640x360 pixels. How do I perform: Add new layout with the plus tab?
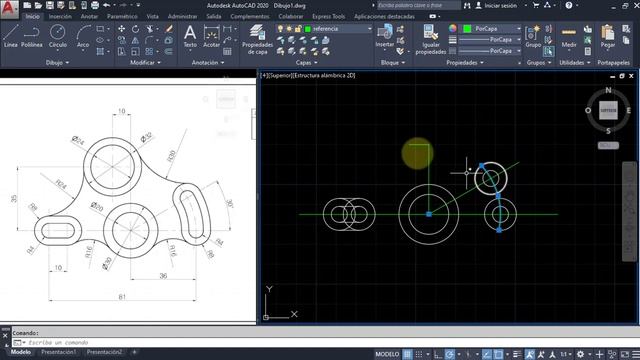134,352
